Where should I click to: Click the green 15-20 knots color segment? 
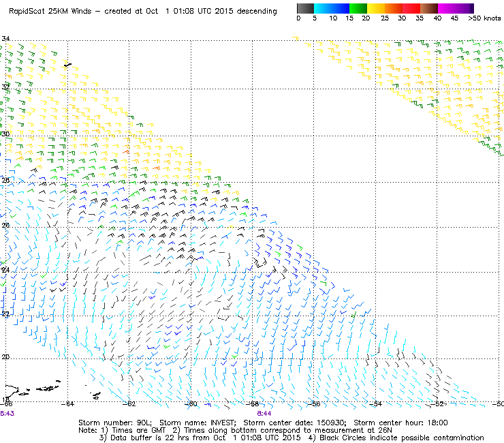point(358,8)
